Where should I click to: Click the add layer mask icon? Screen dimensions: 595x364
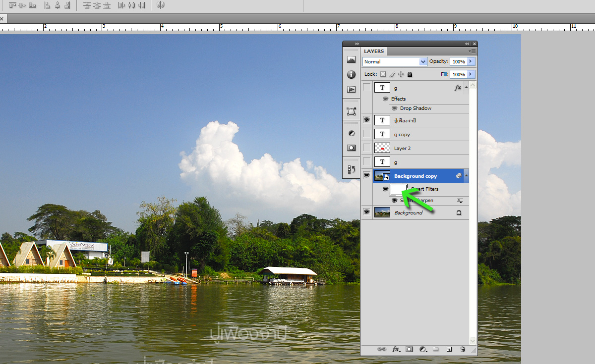[409, 349]
